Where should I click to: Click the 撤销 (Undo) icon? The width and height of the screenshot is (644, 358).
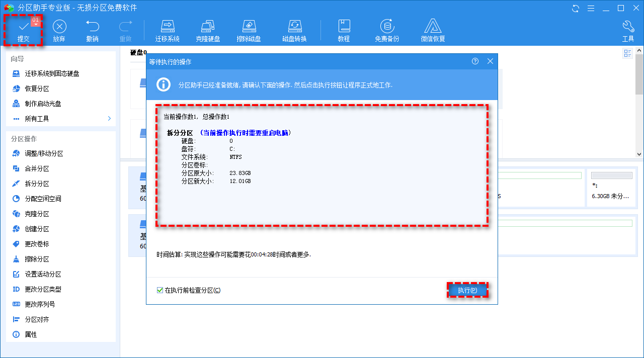(x=92, y=29)
